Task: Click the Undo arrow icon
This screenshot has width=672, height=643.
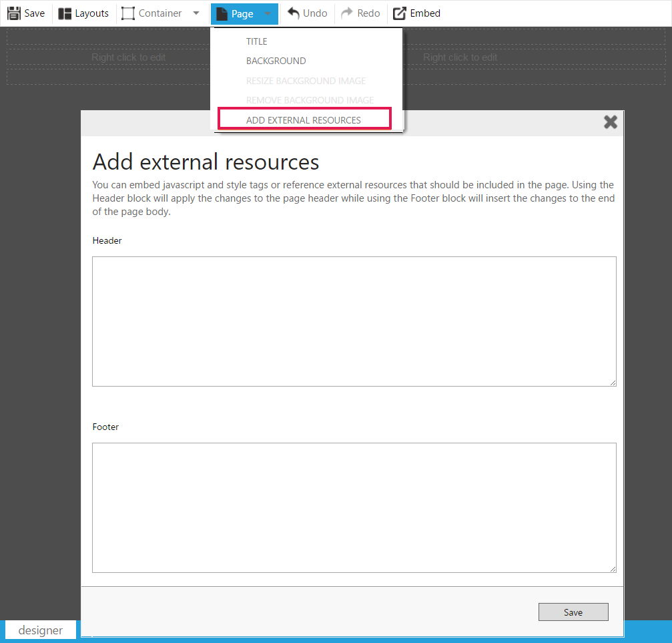Action: coord(294,13)
